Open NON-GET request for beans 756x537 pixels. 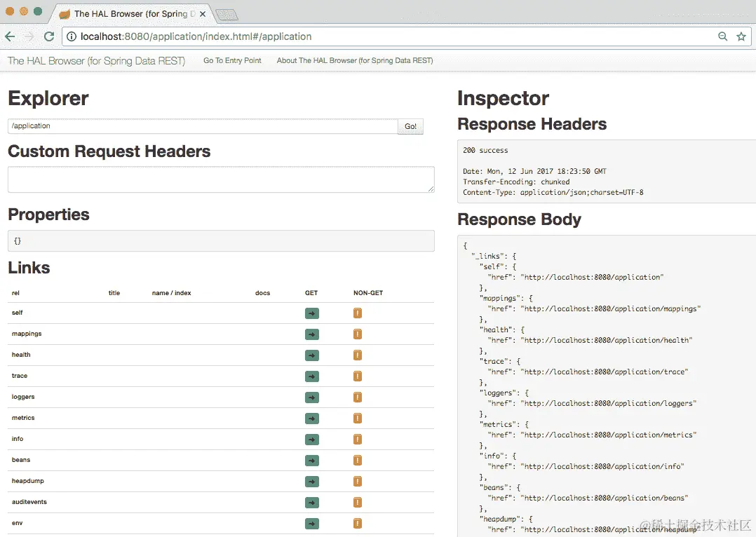point(358,461)
